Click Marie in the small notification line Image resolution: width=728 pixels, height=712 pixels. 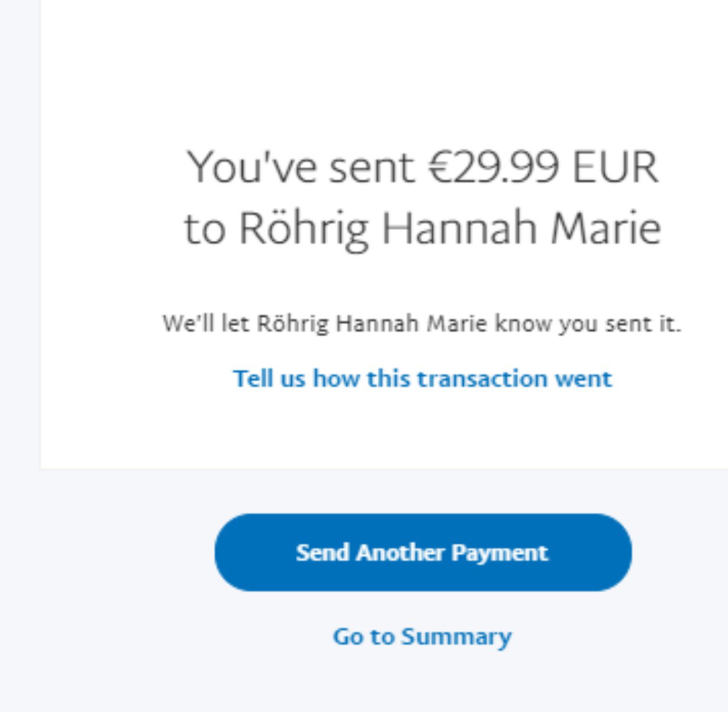[457, 324]
